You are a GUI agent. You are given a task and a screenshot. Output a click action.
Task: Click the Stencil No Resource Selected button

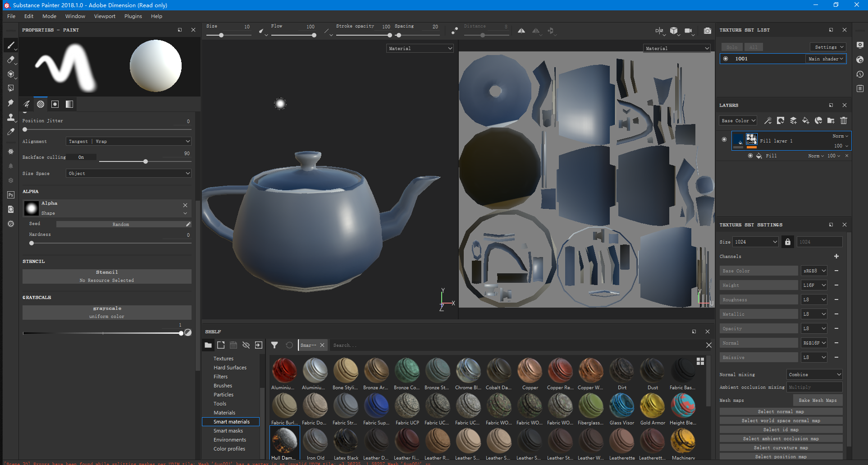point(107,276)
